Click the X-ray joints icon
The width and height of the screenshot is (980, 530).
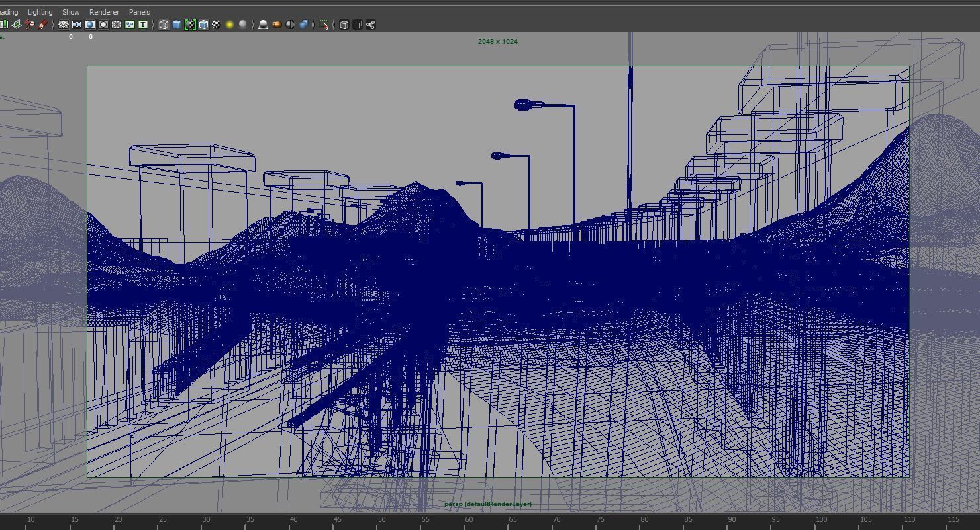coord(371,25)
